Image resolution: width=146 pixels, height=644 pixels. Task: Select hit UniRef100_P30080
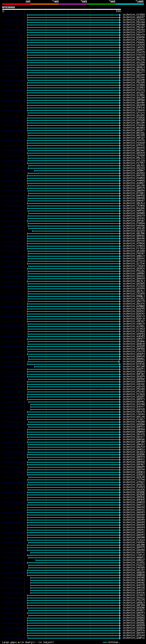pos(134,125)
